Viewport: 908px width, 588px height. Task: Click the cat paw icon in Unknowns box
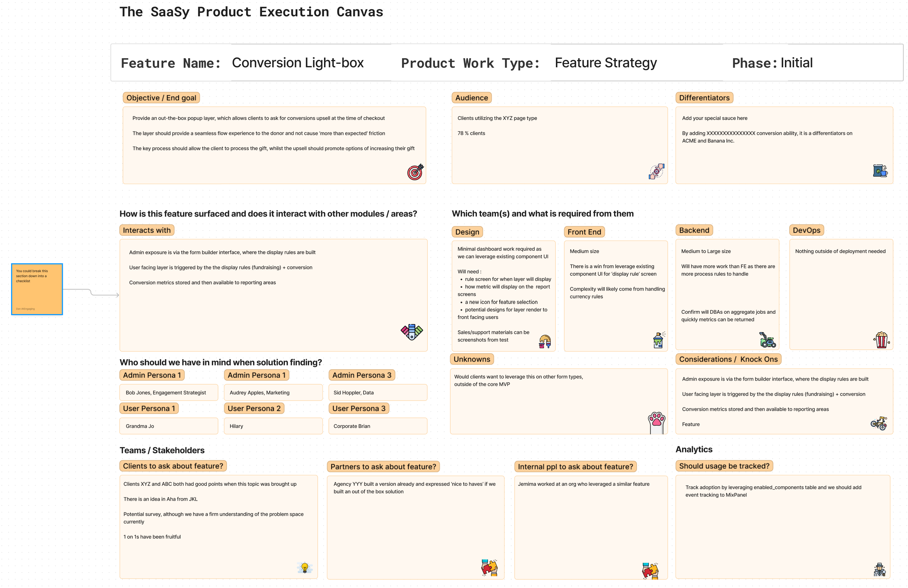tap(657, 422)
